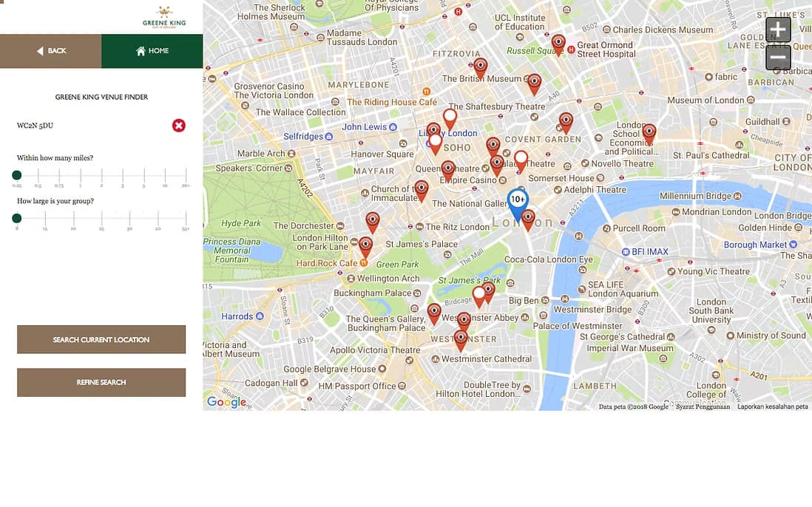Image resolution: width=812 pixels, height=507 pixels.
Task: Select the red pin at Church of the Immaculate
Action: [x=422, y=191]
